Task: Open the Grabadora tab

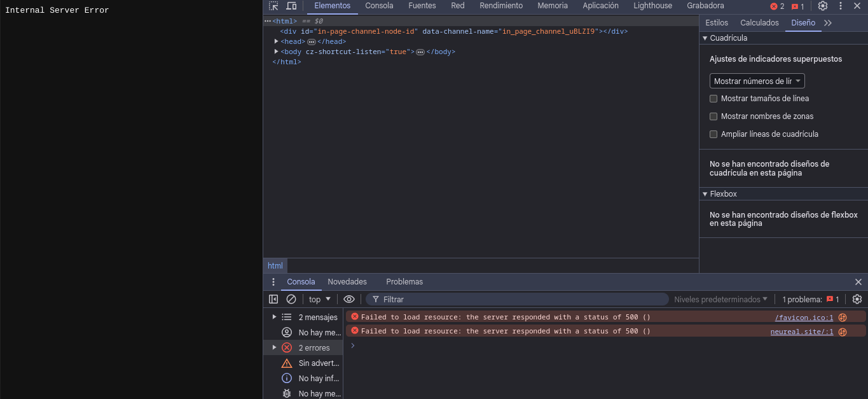Action: pos(705,6)
